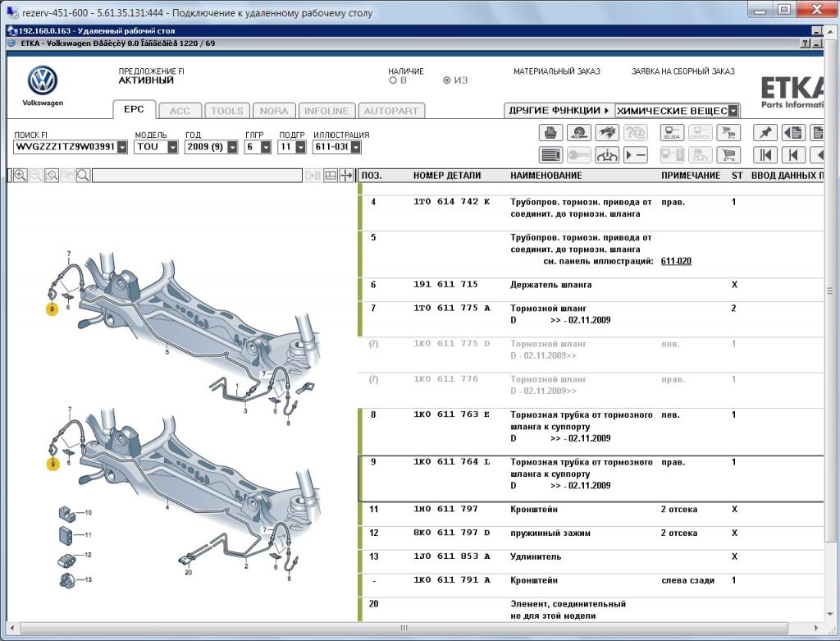
Task: Click the arrow-dash toolbar icon
Action: (x=636, y=155)
